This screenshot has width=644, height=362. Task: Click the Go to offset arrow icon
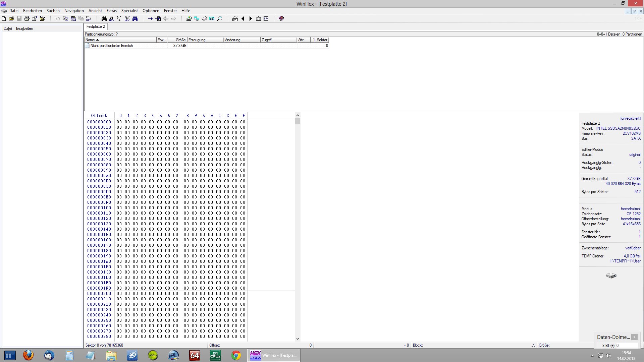[x=150, y=19]
